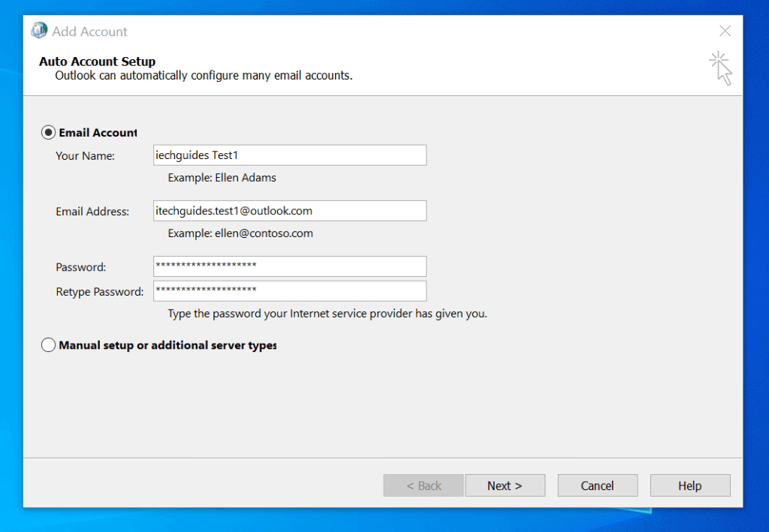769x532 pixels.
Task: Open Help for account setup
Action: 690,485
